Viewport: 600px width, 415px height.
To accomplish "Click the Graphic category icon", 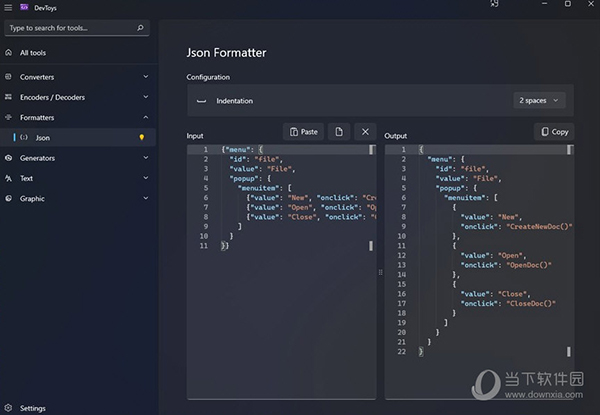I will (8, 199).
